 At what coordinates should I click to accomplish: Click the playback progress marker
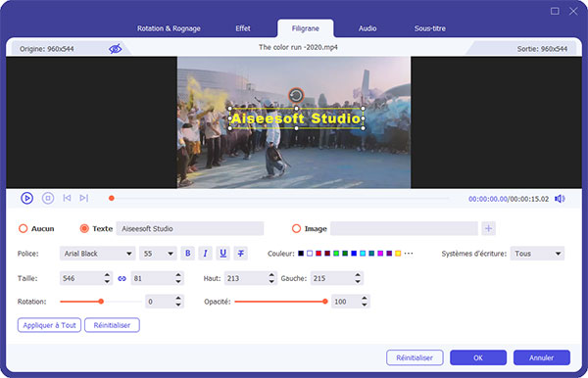pos(112,198)
